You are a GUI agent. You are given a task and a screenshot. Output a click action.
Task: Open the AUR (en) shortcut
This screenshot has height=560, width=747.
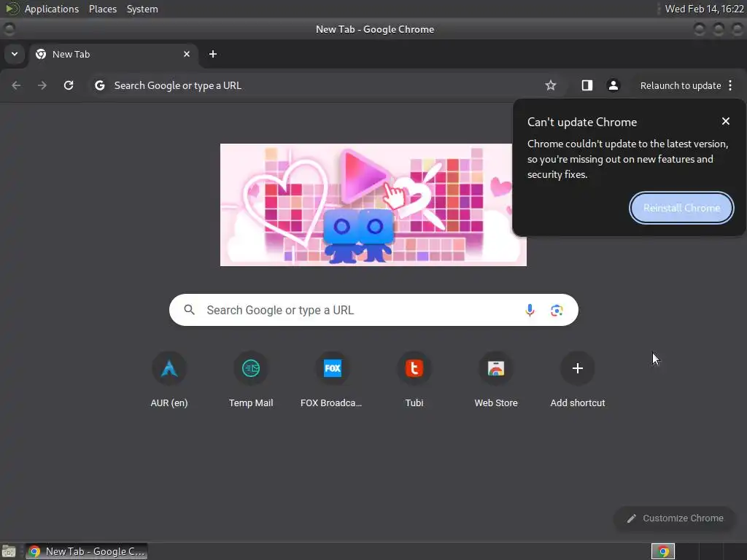click(x=169, y=380)
